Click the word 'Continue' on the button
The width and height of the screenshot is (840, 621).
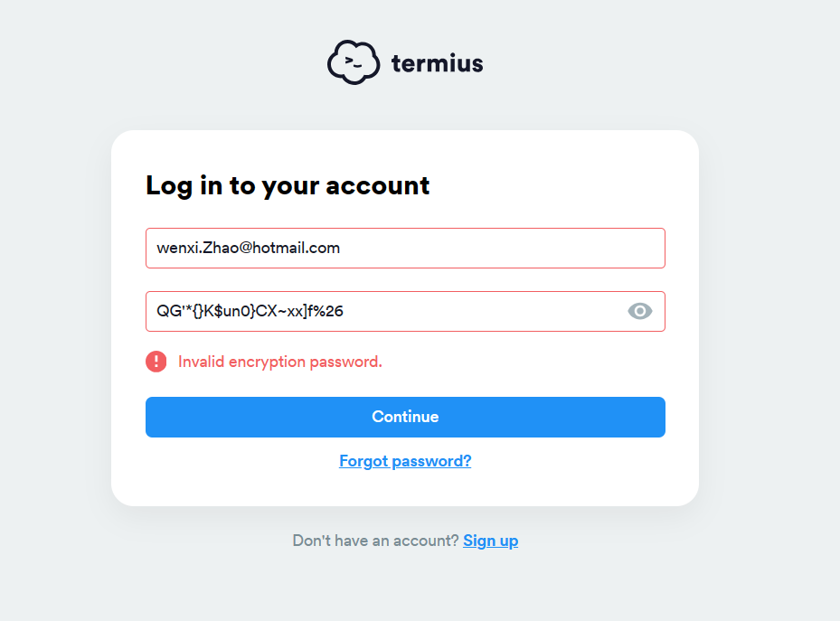coord(405,417)
